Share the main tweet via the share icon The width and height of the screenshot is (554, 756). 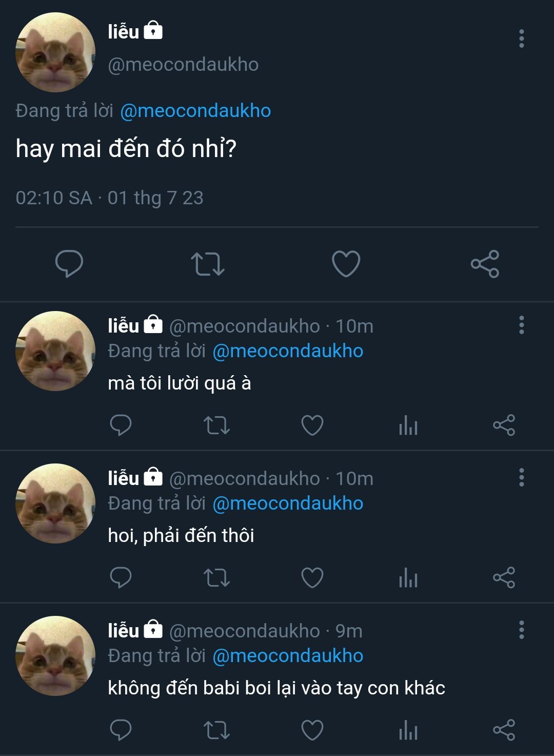click(485, 264)
